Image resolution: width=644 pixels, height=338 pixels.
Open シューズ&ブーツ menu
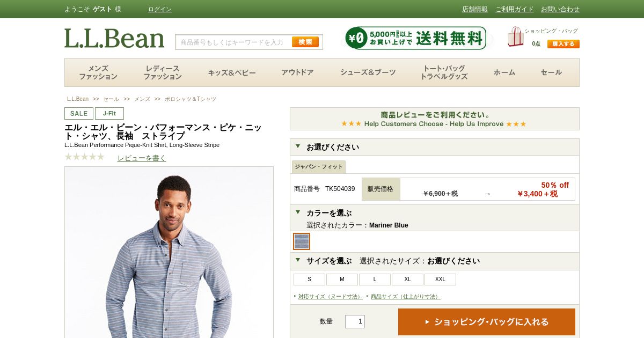pyautogui.click(x=368, y=72)
